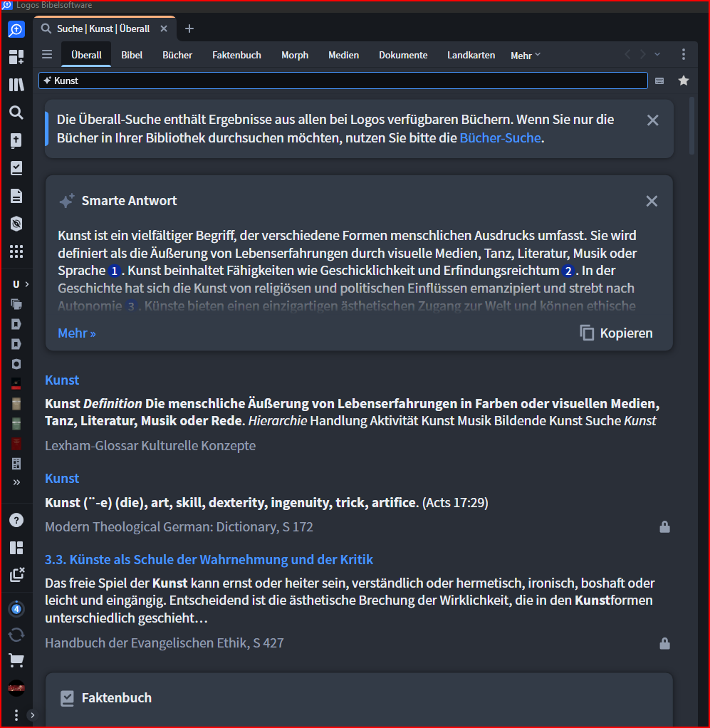Click the black book cover thumbnail with red stripe
Screen dimensions: 710x728
tap(16, 384)
